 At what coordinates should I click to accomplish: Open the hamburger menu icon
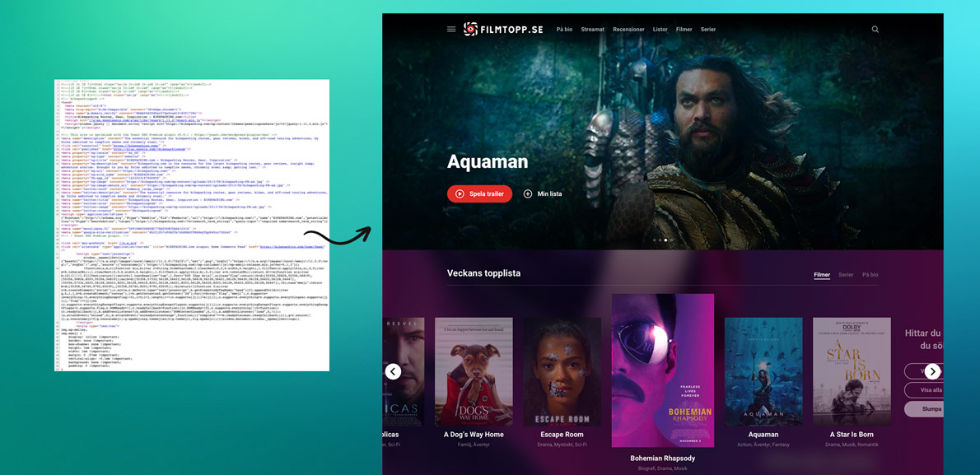pyautogui.click(x=451, y=30)
